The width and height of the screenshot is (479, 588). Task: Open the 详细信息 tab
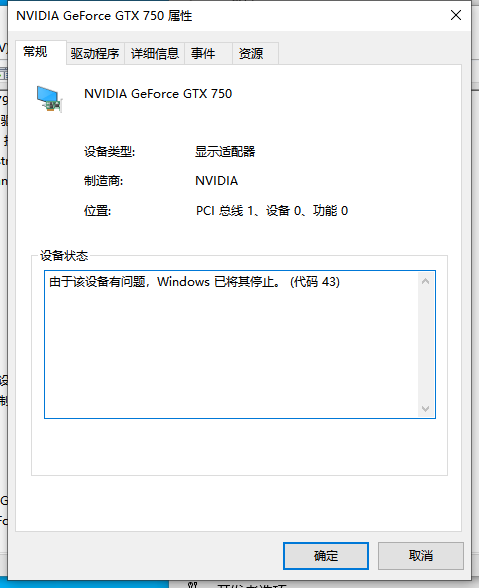pyautogui.click(x=155, y=54)
